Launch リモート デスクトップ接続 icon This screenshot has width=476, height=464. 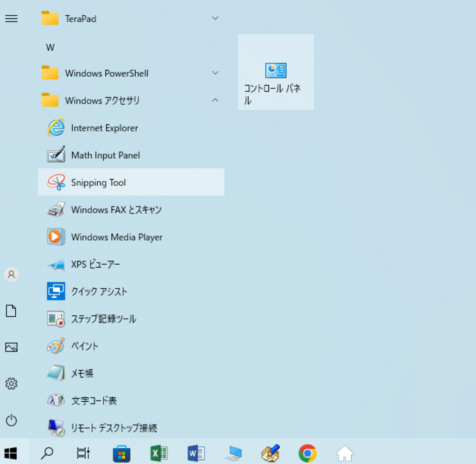pos(56,428)
